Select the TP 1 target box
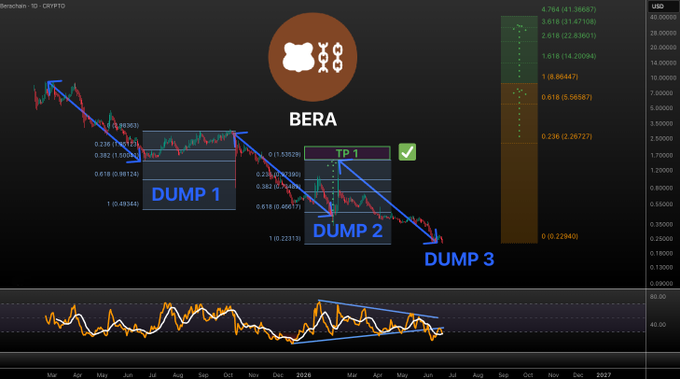 pos(347,153)
